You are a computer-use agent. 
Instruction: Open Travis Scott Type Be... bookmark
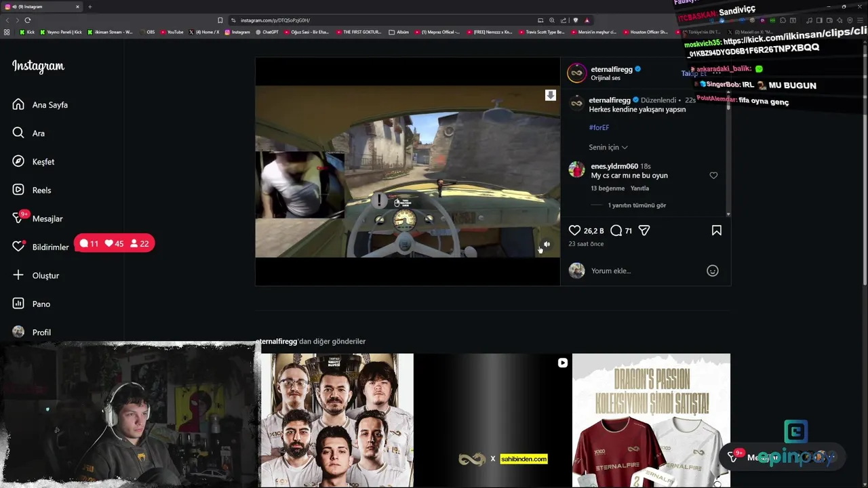[x=541, y=32]
